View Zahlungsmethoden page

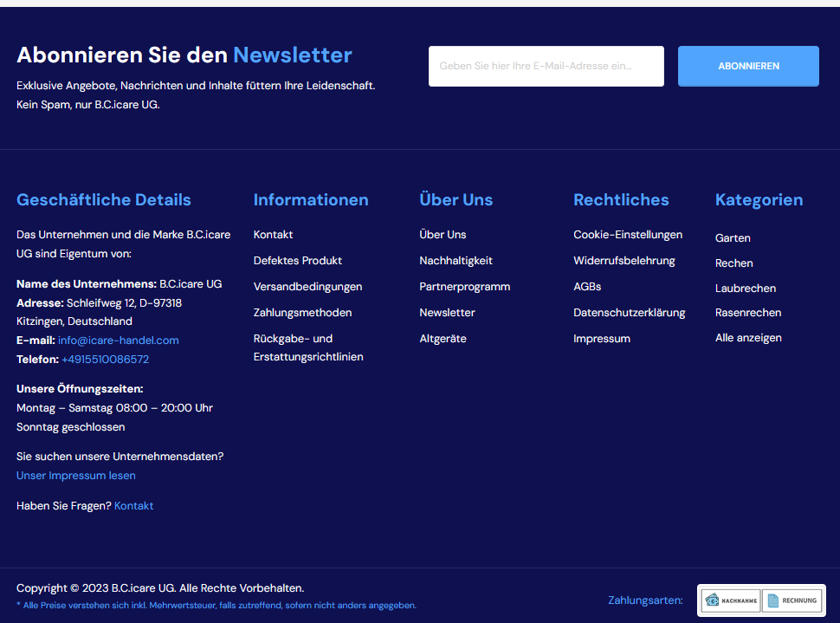[x=302, y=313]
